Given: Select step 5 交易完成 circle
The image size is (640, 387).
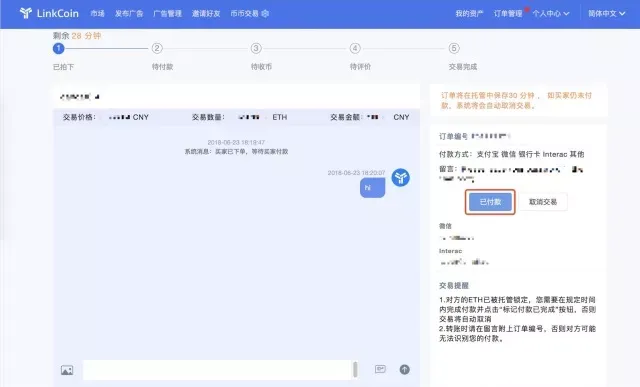Looking at the screenshot, I should (x=454, y=49).
